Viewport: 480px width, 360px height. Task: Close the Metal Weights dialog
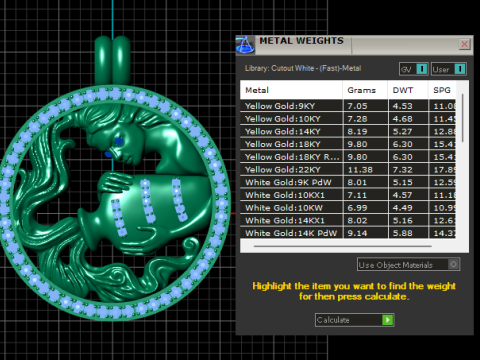(464, 44)
